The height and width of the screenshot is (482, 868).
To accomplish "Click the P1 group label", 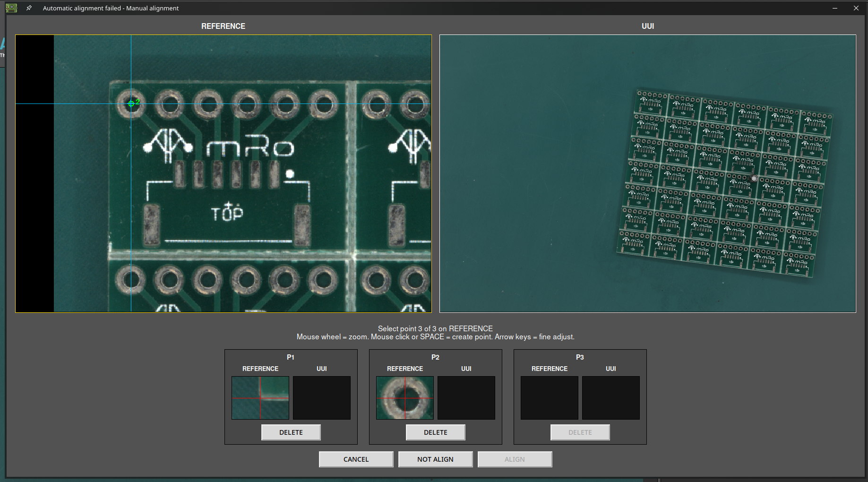I will click(291, 357).
